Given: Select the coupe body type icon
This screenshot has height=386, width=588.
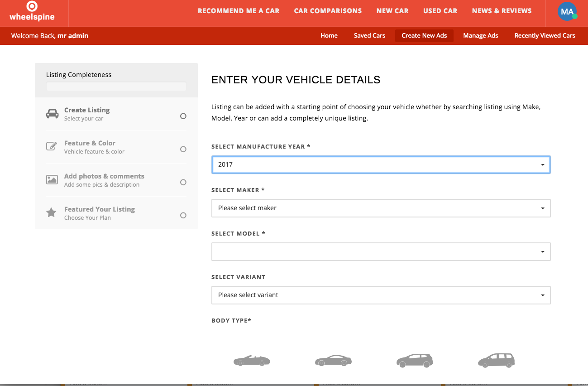Looking at the screenshot, I should (333, 361).
